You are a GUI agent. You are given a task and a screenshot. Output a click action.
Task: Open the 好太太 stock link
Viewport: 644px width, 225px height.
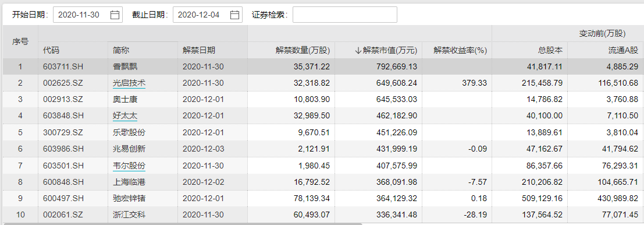point(125,116)
